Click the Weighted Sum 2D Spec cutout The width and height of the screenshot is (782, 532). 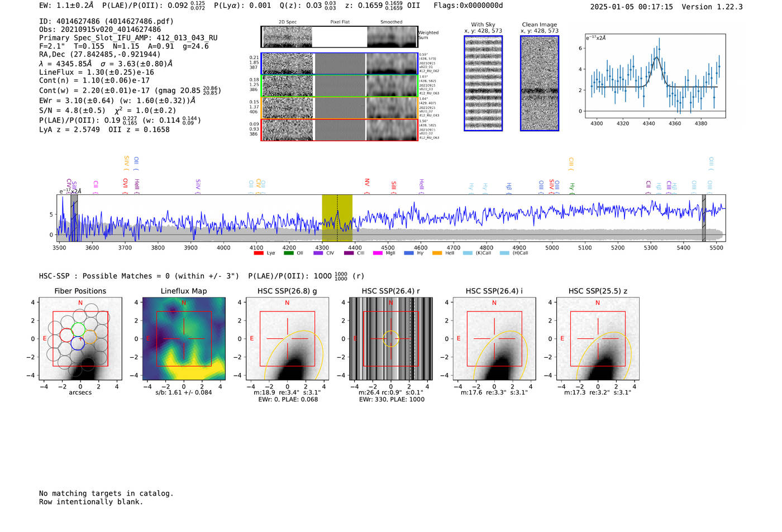coord(287,37)
